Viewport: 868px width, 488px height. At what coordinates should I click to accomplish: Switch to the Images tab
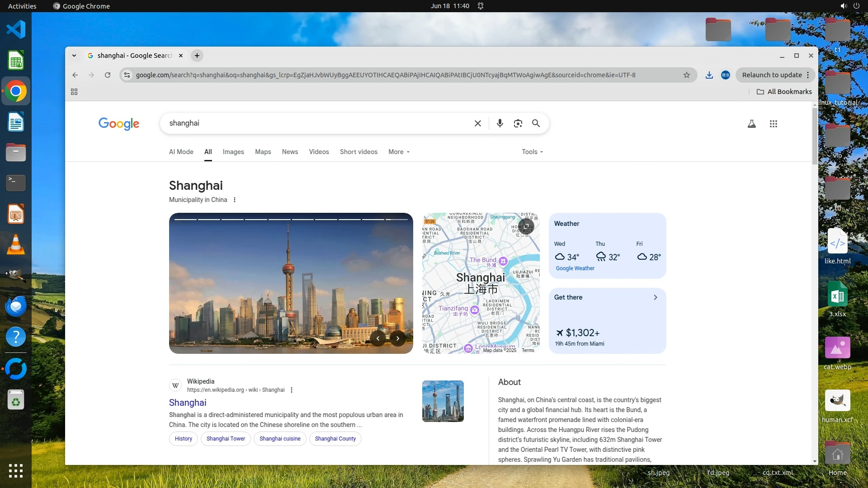(233, 152)
